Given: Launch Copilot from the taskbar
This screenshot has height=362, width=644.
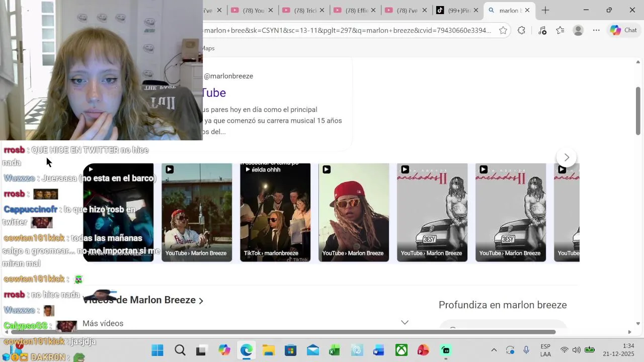Looking at the screenshot, I should click(x=224, y=350).
